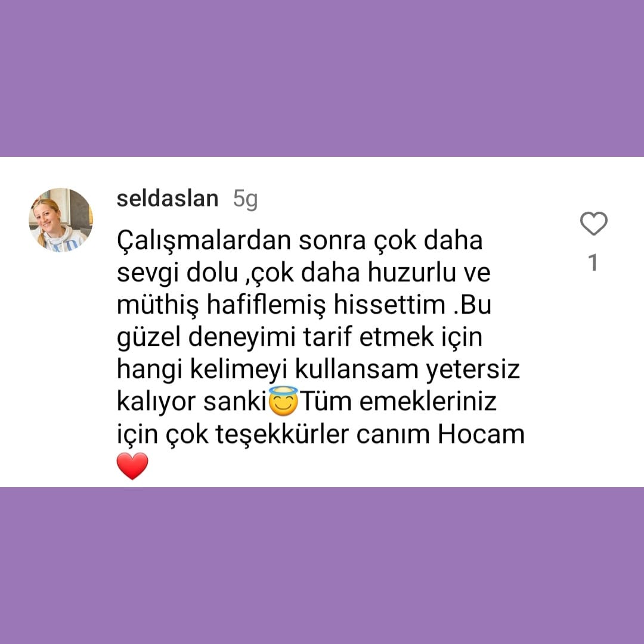Screen dimensions: 644x644
Task: Open seldaslan's profile picture
Action: (x=61, y=220)
